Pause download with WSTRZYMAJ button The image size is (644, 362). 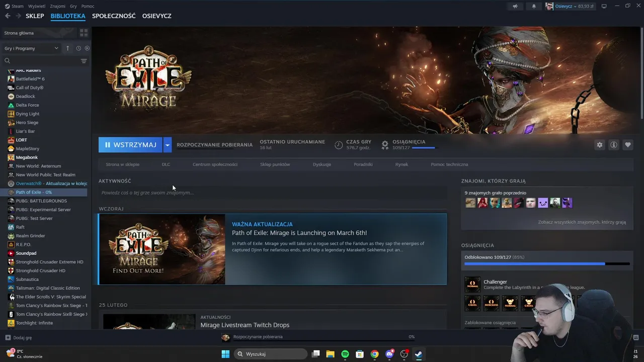[x=130, y=145]
